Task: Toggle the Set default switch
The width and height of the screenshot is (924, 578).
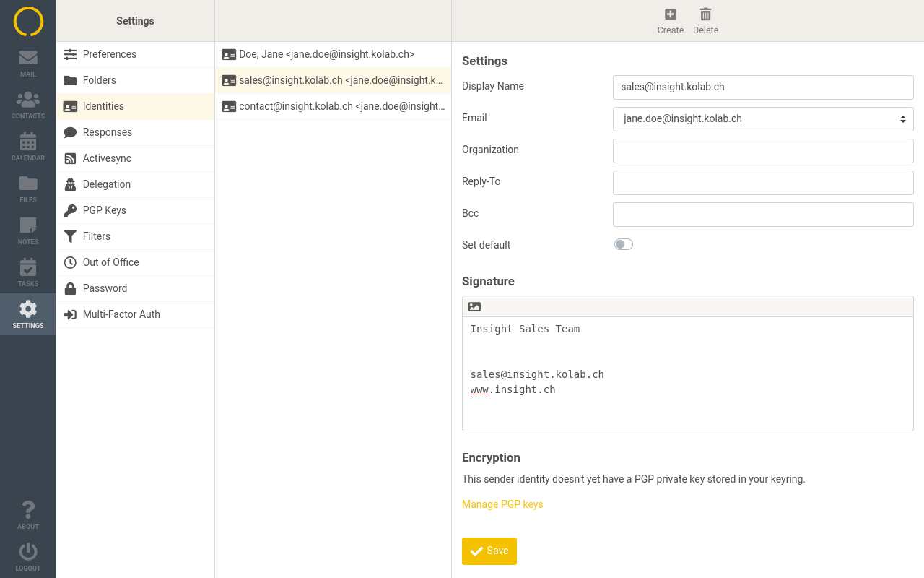Action: coord(624,244)
